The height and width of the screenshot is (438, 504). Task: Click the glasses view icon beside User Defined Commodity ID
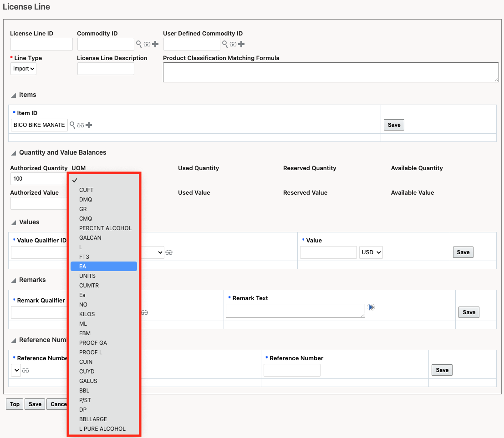tap(233, 44)
